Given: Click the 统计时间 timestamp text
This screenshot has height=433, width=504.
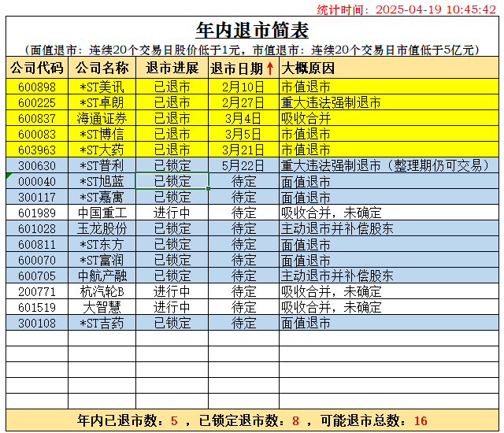Looking at the screenshot, I should click(x=406, y=9).
